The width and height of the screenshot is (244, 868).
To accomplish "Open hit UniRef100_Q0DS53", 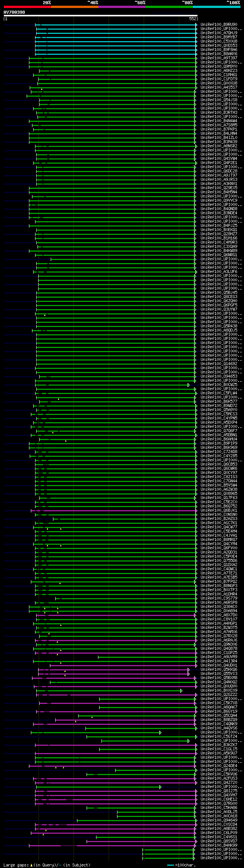I will (219, 46).
